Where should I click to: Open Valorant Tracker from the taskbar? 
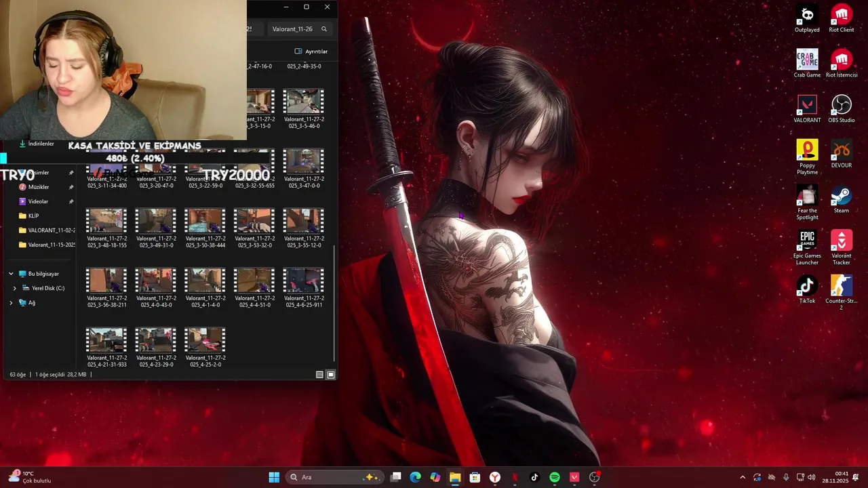coord(574,477)
